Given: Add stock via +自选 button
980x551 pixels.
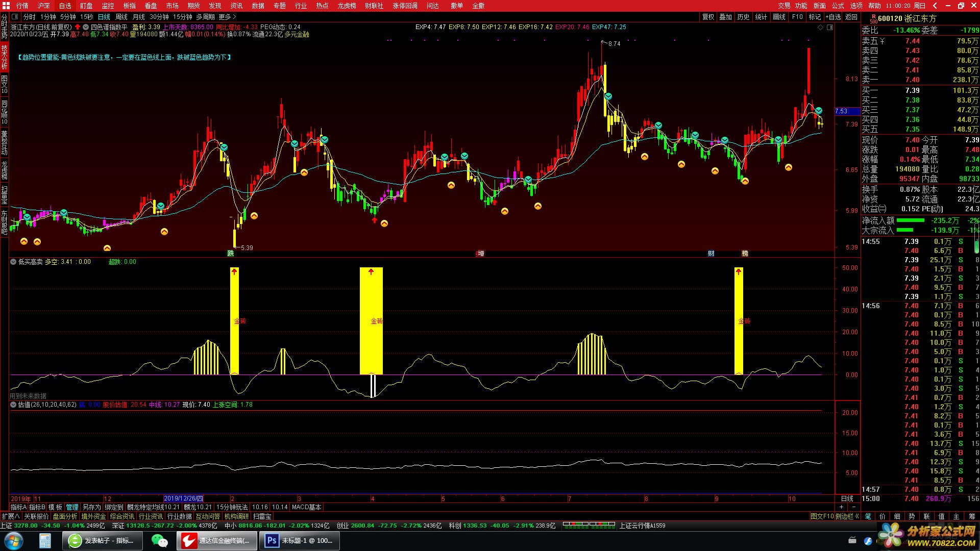Looking at the screenshot, I should pyautogui.click(x=832, y=17).
